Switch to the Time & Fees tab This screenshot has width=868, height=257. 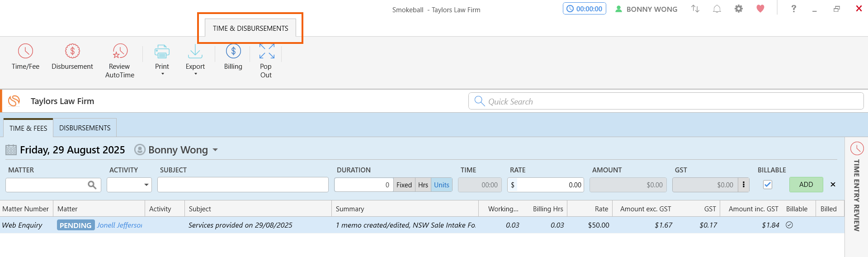(28, 128)
